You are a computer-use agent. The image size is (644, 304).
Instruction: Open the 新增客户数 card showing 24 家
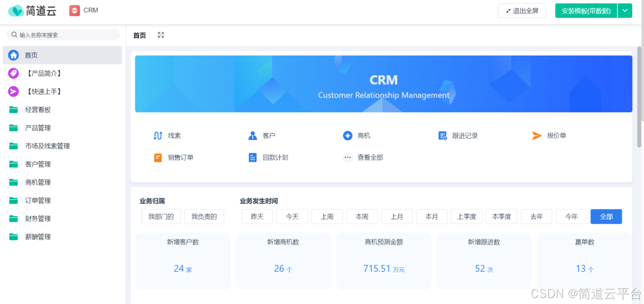click(183, 261)
